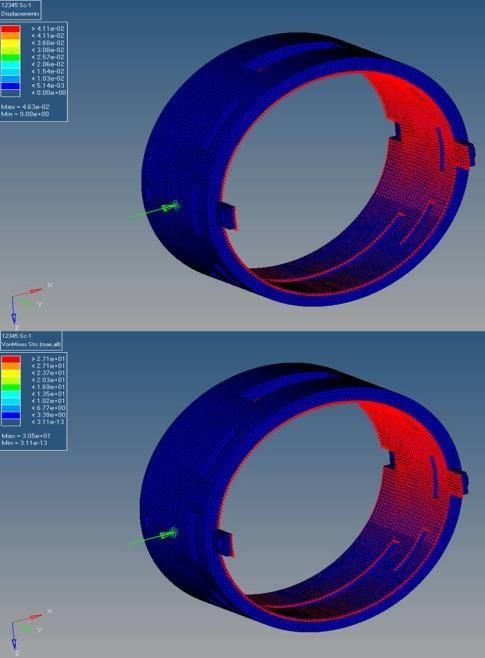Pick the green swatch in the VonMises stress legend
The height and width of the screenshot is (658, 485).
click(x=10, y=386)
